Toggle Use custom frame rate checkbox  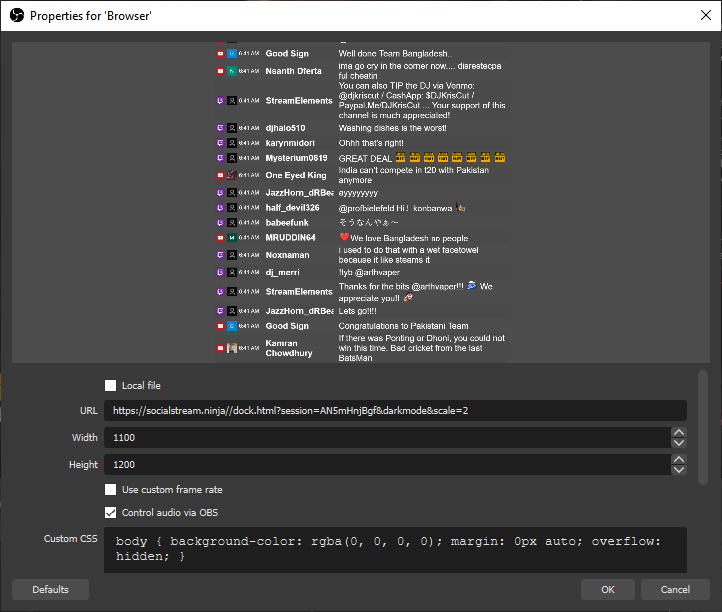[111, 490]
